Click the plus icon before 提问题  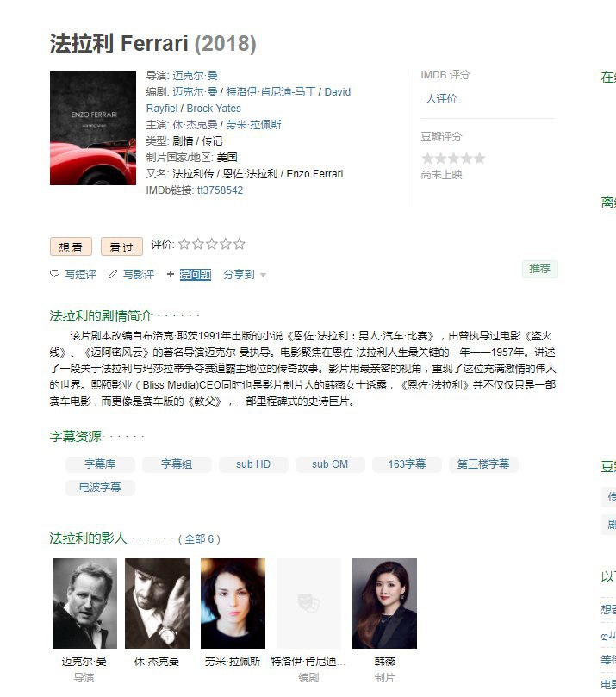[x=171, y=274]
